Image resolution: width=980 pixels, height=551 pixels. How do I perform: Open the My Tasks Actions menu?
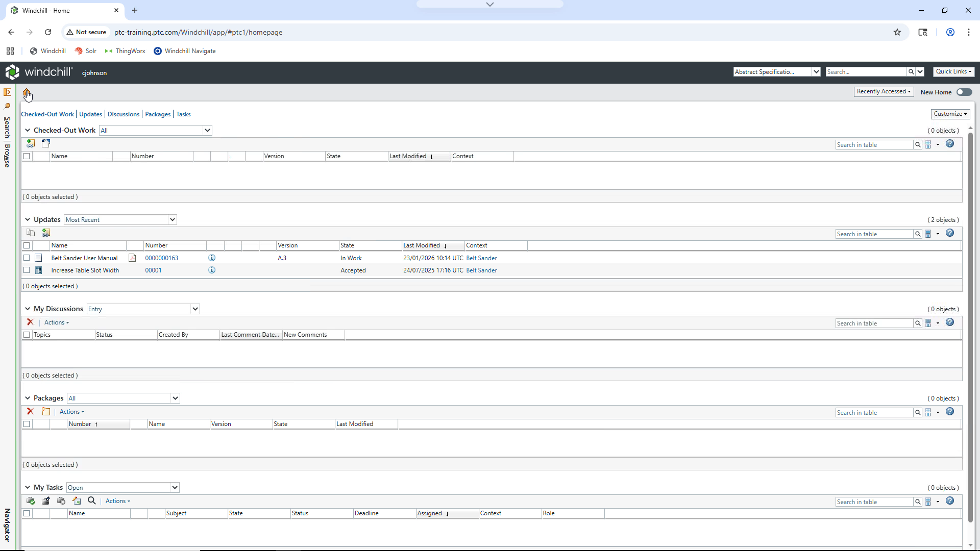117,501
